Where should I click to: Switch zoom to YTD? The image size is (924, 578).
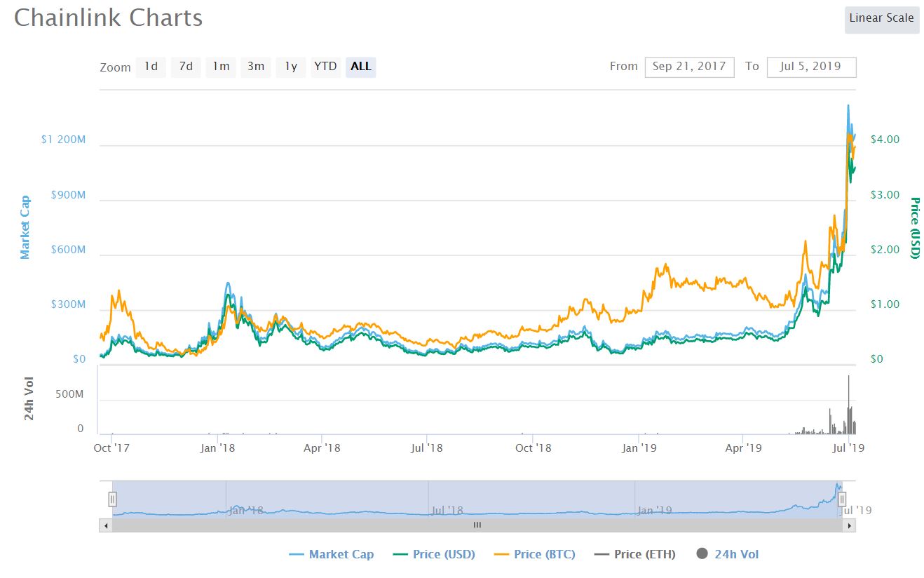tap(325, 67)
